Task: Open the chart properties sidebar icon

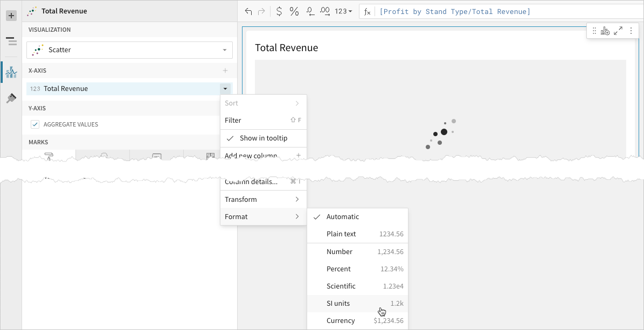Action: click(x=11, y=72)
